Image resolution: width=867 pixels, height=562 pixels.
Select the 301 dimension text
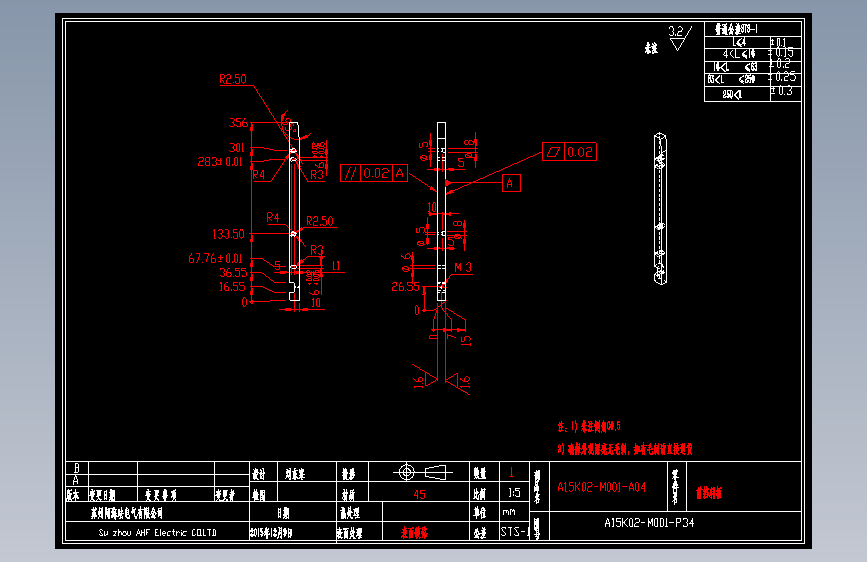(237, 148)
